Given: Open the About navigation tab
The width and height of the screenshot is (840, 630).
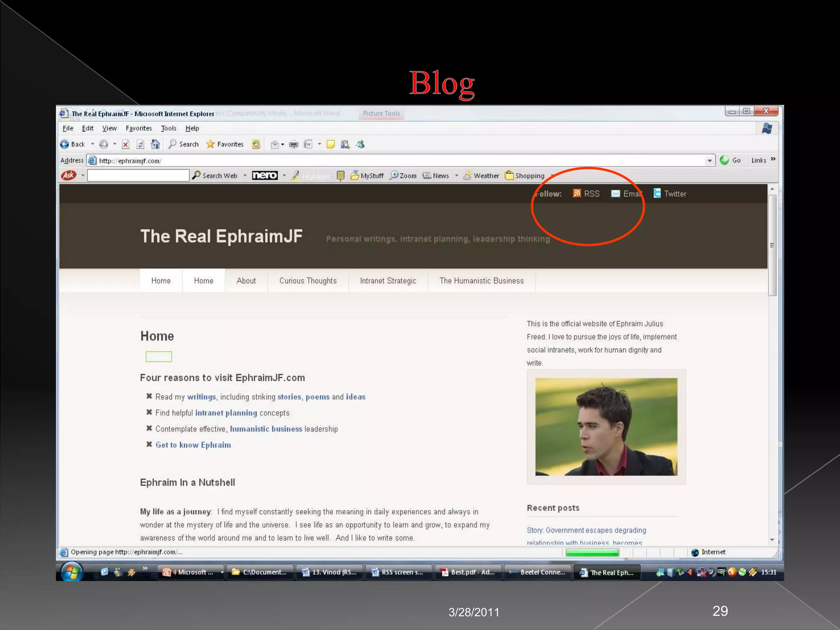Looking at the screenshot, I should [x=246, y=281].
